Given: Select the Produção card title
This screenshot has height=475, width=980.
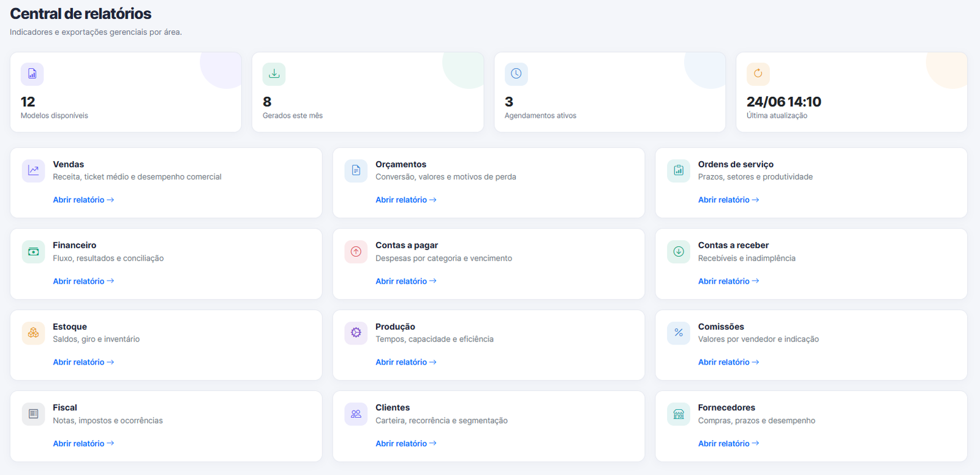Looking at the screenshot, I should pyautogui.click(x=395, y=327).
